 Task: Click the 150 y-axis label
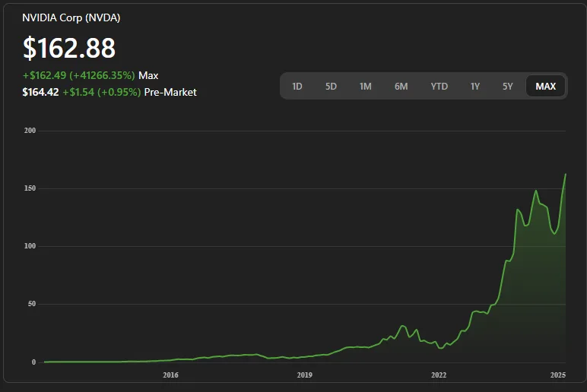30,188
